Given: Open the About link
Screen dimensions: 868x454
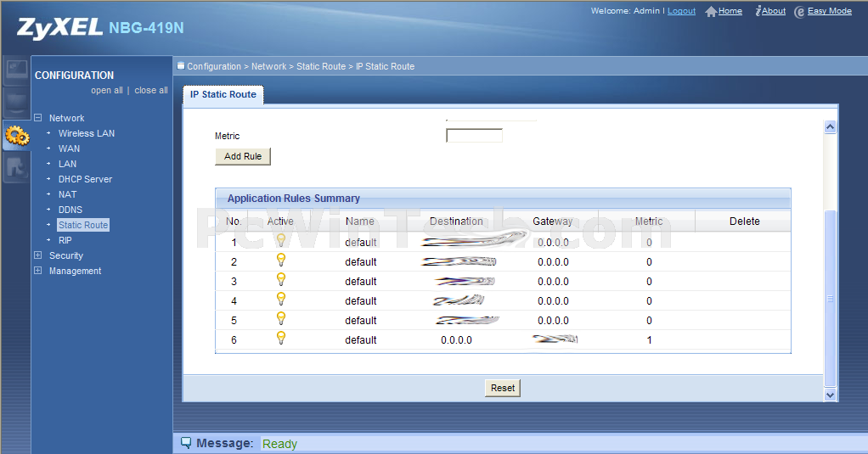Looking at the screenshot, I should point(774,11).
